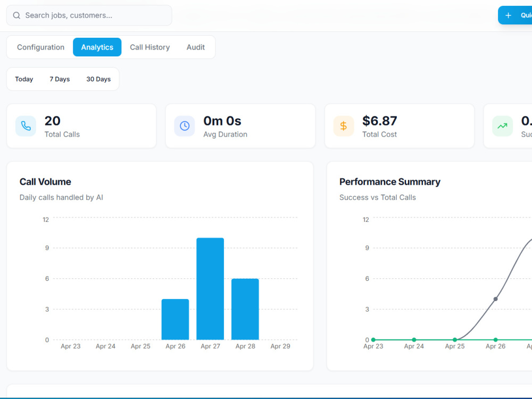Click the plus Quick action button
This screenshot has height=399, width=532.
click(514, 15)
